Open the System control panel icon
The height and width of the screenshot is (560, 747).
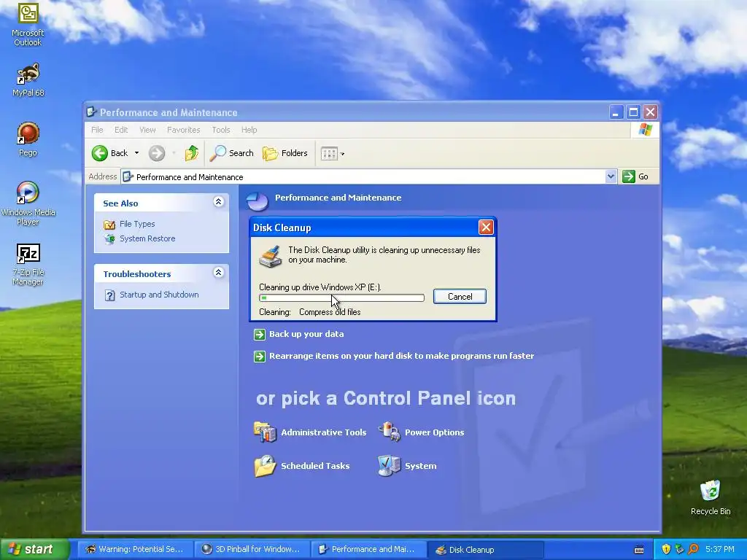(x=407, y=466)
